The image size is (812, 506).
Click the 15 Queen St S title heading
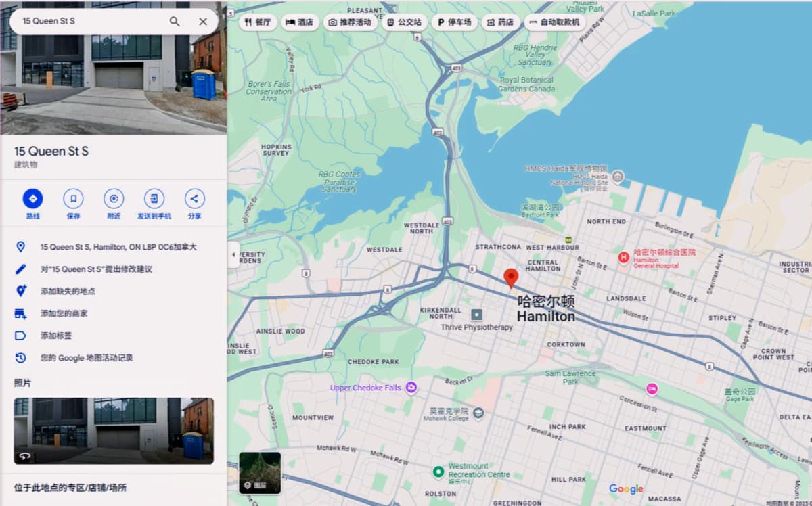point(51,151)
